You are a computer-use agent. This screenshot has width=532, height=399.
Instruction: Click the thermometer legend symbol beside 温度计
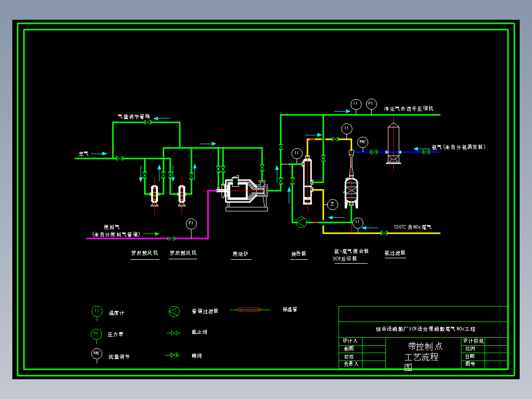[x=97, y=312]
